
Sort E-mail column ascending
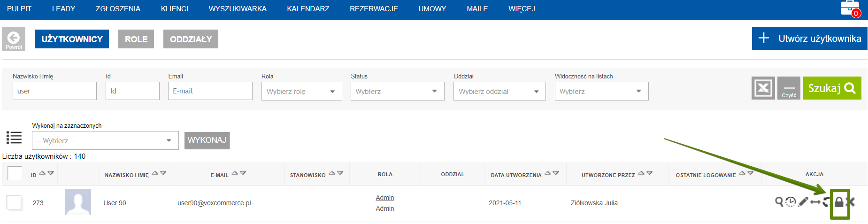pos(235,173)
